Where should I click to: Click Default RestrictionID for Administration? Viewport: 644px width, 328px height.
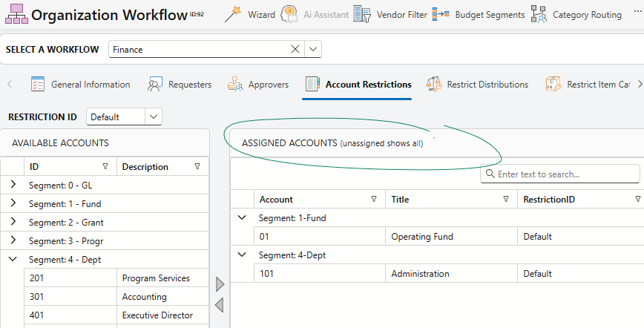581,273
